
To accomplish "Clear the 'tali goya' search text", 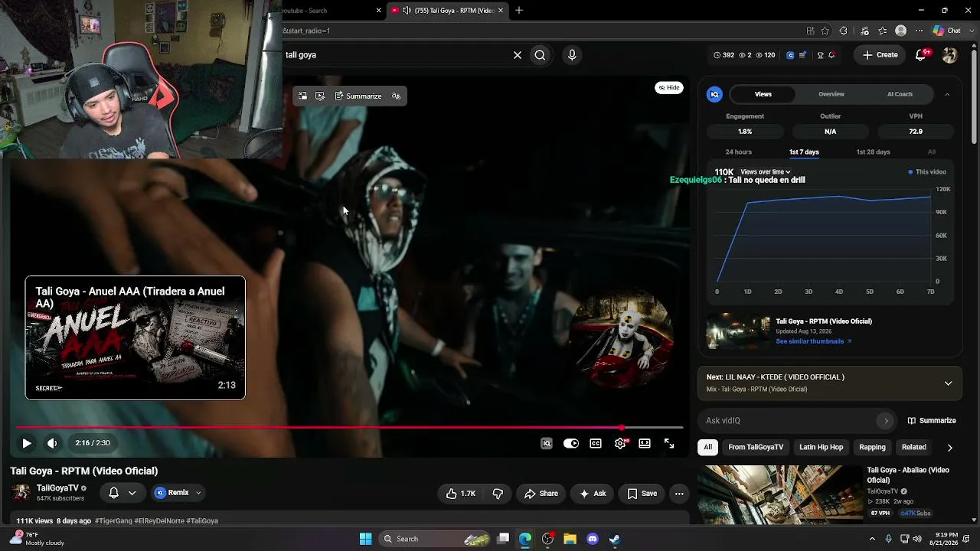I will [518, 55].
